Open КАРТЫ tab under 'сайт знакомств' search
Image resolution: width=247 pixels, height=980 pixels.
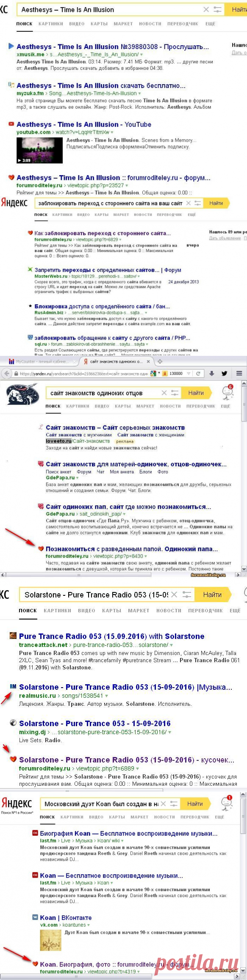[122, 406]
